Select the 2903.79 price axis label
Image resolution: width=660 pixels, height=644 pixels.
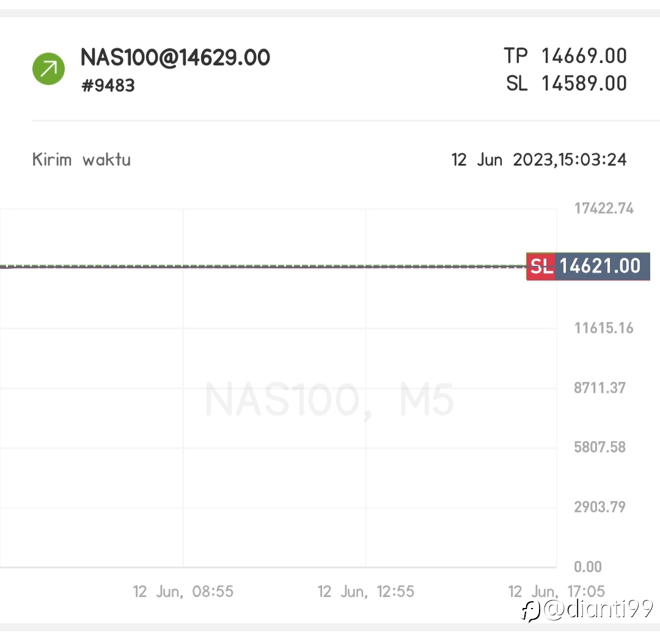click(x=600, y=507)
